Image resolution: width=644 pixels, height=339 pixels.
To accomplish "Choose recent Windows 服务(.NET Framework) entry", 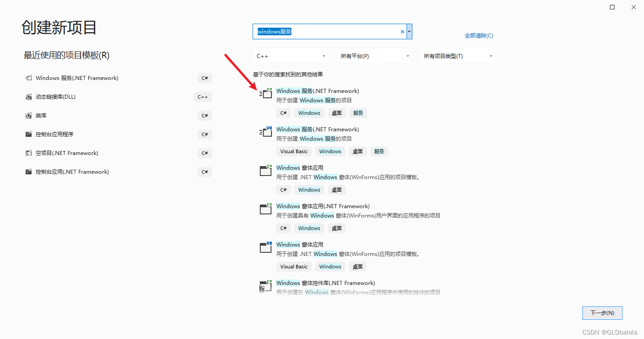I will [x=119, y=78].
